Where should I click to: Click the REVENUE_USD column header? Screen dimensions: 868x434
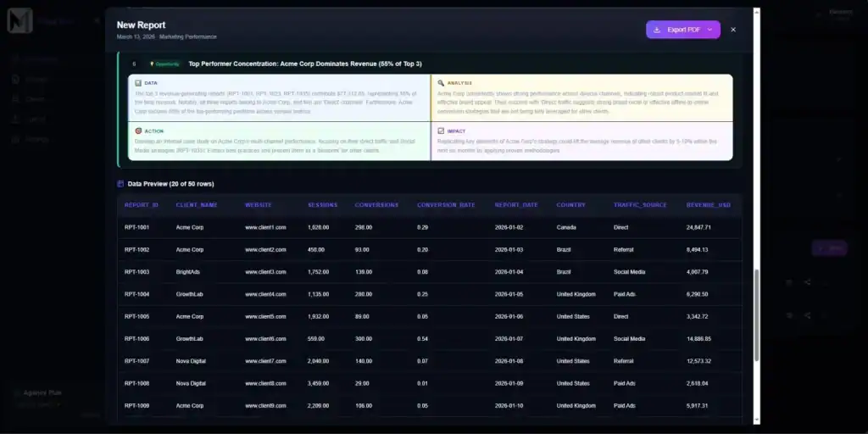tap(709, 205)
